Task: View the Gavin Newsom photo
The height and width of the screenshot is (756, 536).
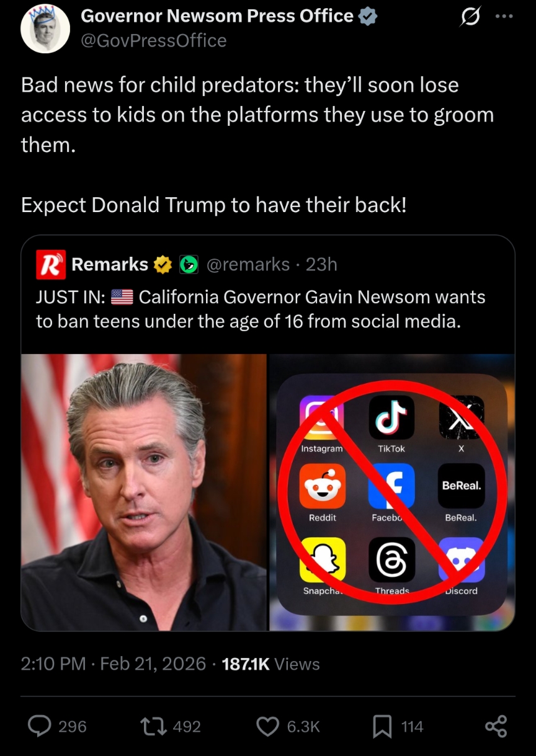Action: [x=144, y=492]
